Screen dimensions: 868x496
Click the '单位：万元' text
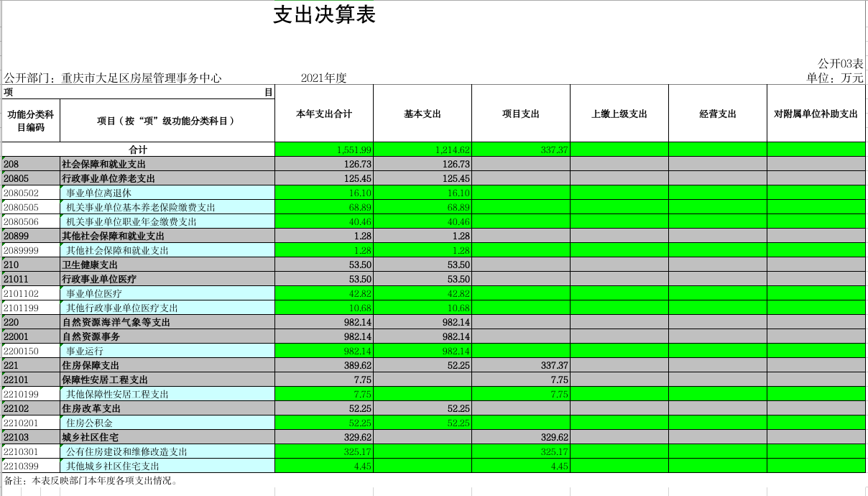(x=835, y=78)
